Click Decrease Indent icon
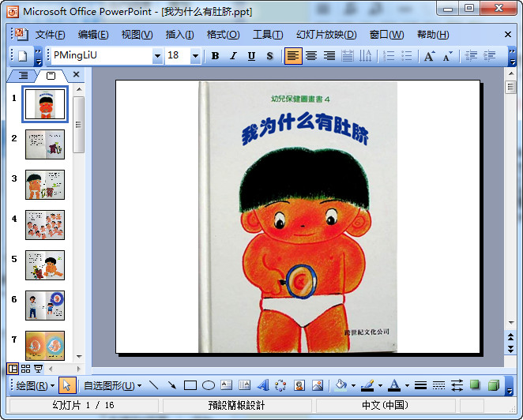 [471, 56]
